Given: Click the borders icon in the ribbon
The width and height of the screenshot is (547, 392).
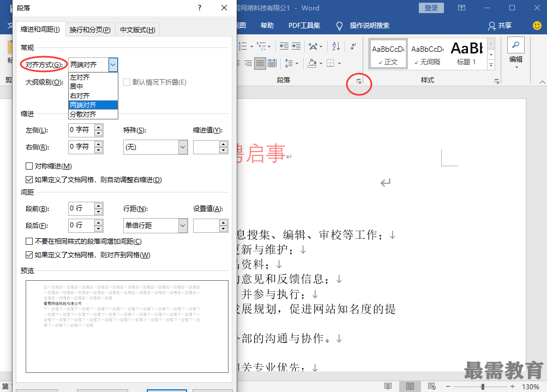Looking at the screenshot, I should coord(330,63).
